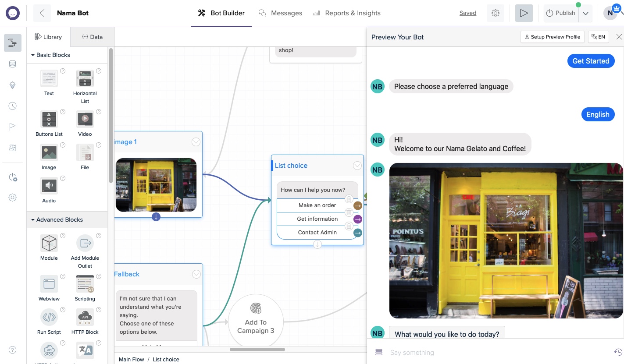The height and width of the screenshot is (364, 624).
Task: Open the help icon beside Text block
Action: point(63,71)
